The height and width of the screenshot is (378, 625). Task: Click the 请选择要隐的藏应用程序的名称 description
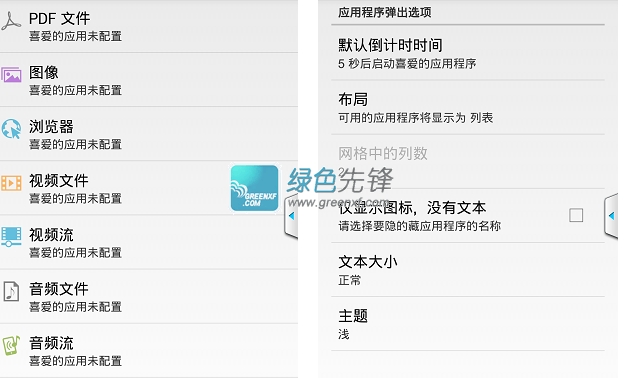pyautogui.click(x=419, y=226)
